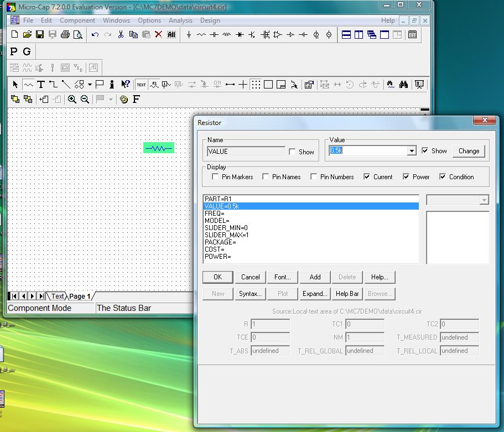Place a diode from the component toolbar

(240, 34)
